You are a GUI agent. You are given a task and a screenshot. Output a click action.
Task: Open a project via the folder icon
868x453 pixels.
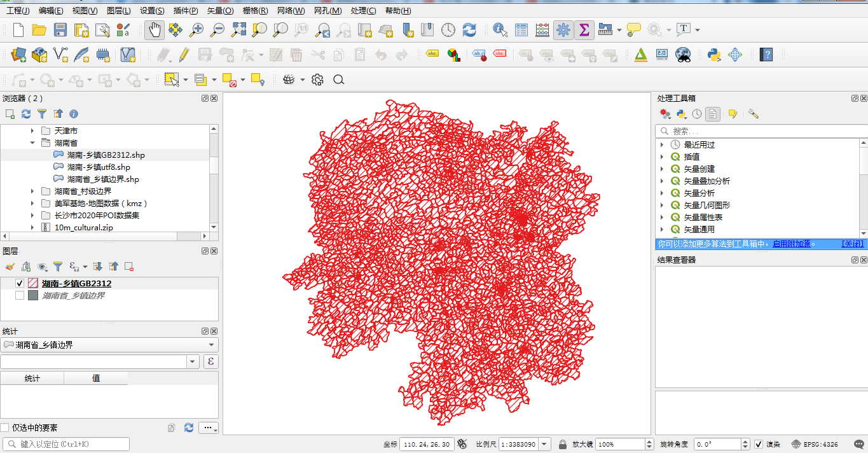point(39,30)
